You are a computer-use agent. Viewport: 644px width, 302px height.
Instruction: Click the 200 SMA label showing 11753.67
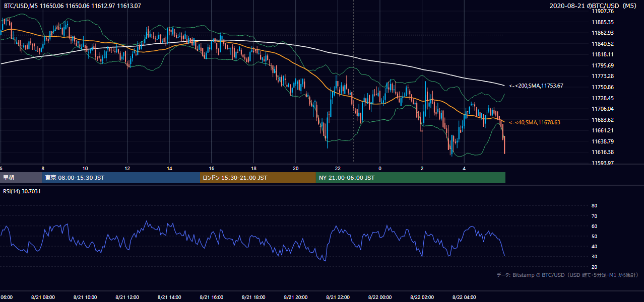536,86
